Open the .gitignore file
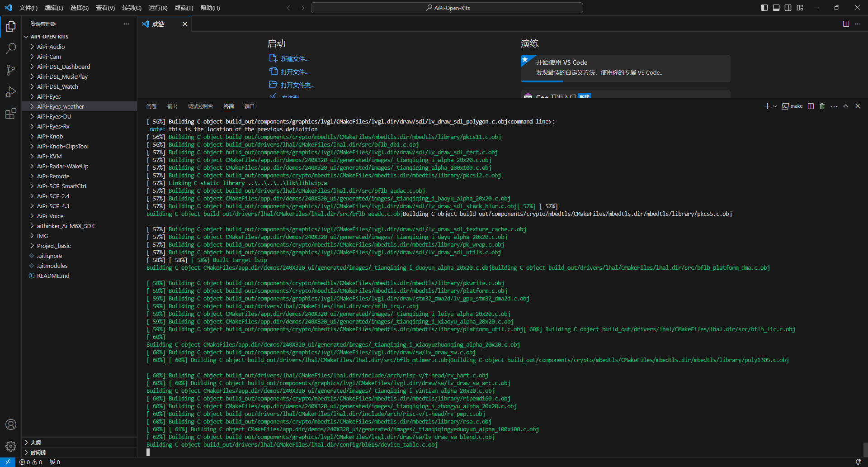Image resolution: width=868 pixels, height=467 pixels. 79,256
